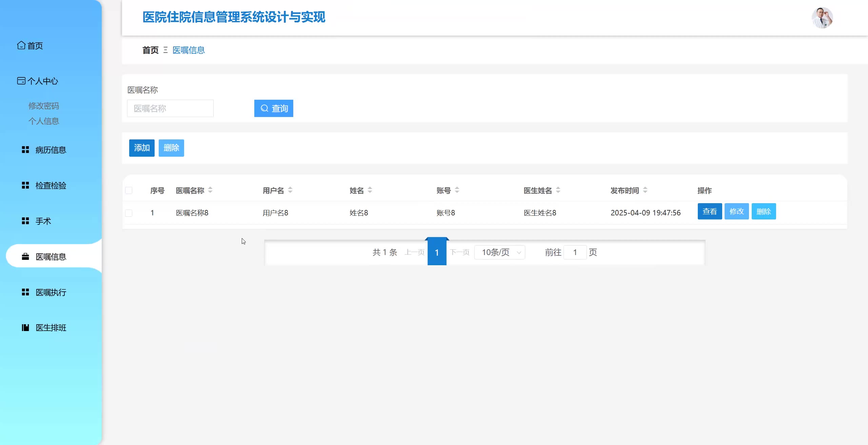Open the 10条/页 page size dropdown
This screenshot has width=868, height=445.
[x=500, y=252]
